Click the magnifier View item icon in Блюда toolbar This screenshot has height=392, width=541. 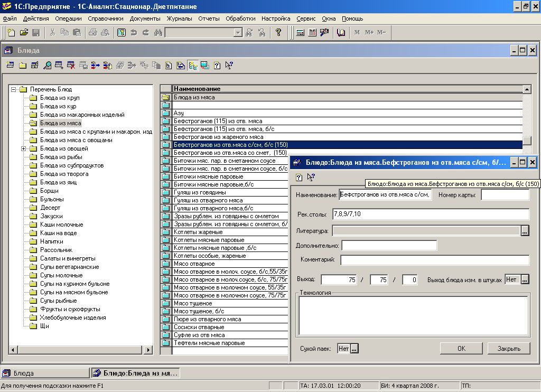pos(47,65)
